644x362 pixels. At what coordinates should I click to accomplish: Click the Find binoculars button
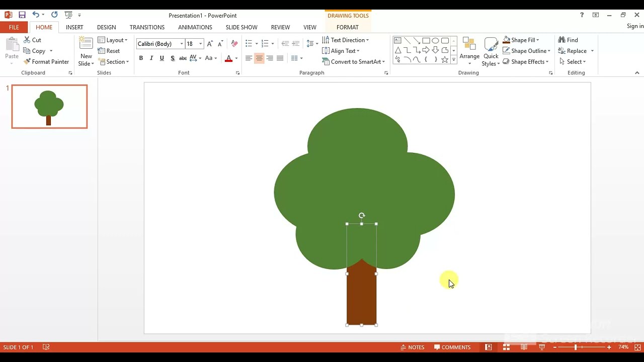(568, 40)
